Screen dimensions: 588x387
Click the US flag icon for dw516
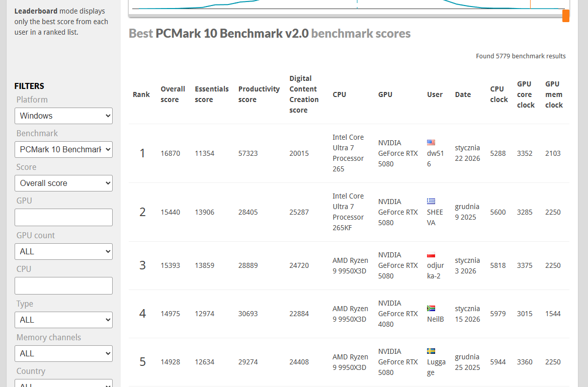(x=431, y=142)
